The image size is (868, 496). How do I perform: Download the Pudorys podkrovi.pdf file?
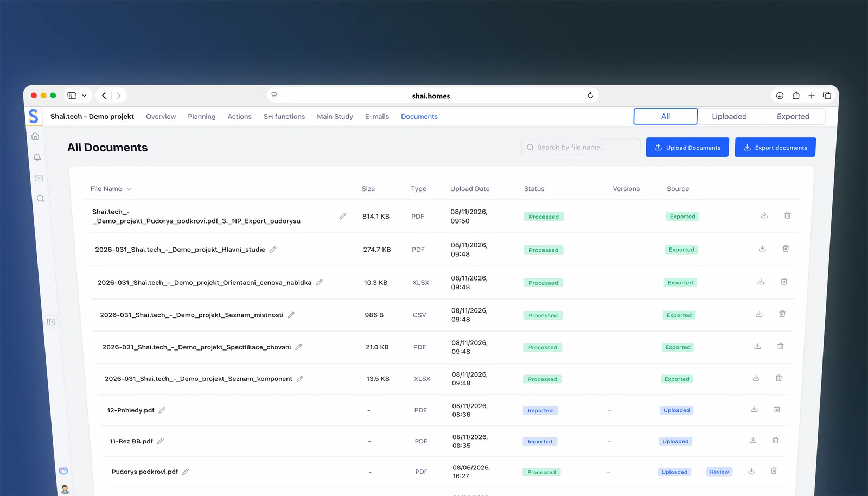tap(751, 471)
